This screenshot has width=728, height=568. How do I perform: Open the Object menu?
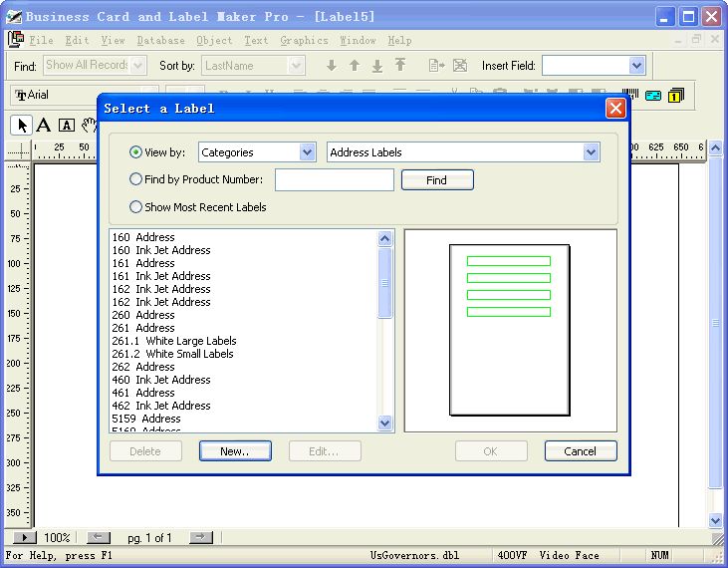click(214, 41)
